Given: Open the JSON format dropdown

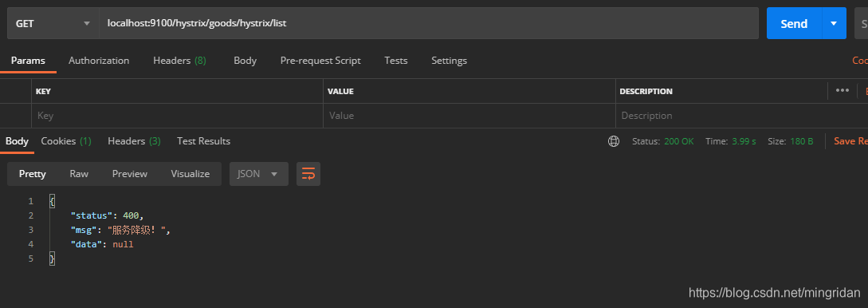Looking at the screenshot, I should tap(258, 174).
